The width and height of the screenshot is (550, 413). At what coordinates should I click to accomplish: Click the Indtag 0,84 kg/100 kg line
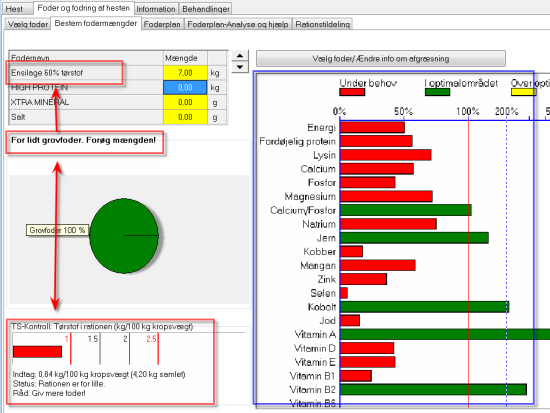[x=99, y=374]
